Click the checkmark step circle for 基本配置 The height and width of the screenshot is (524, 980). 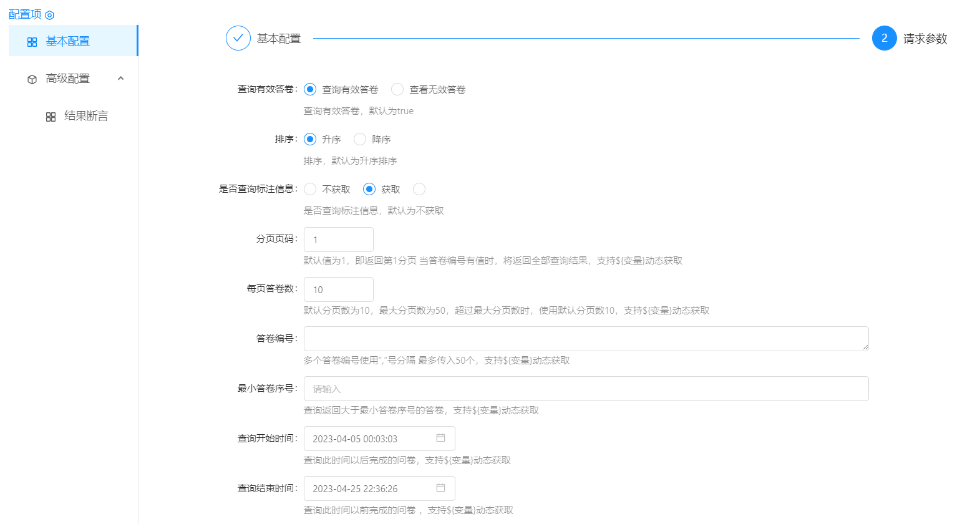(x=238, y=38)
